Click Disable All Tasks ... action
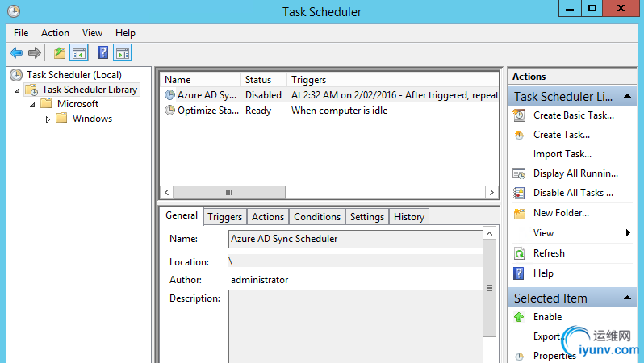This screenshot has width=644, height=363. point(573,193)
